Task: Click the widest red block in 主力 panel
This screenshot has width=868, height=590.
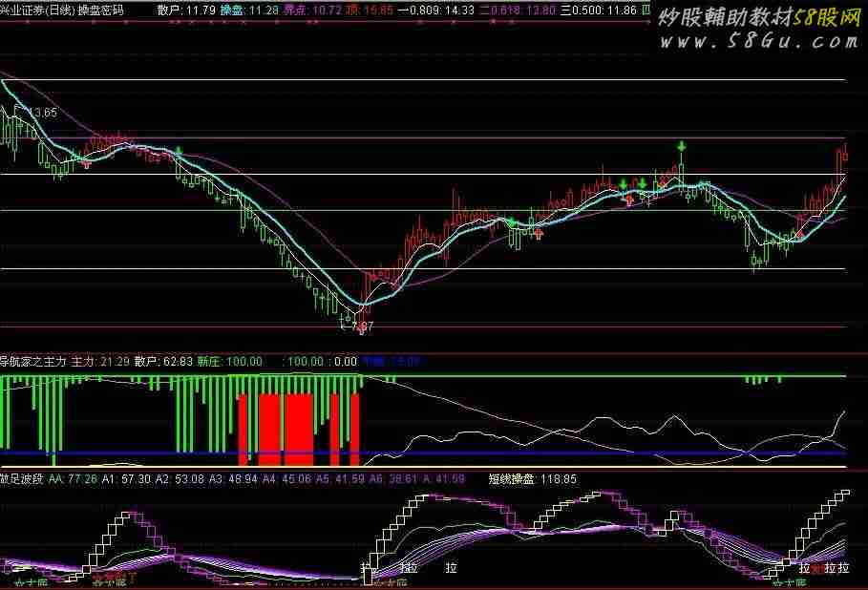Action: coord(298,430)
